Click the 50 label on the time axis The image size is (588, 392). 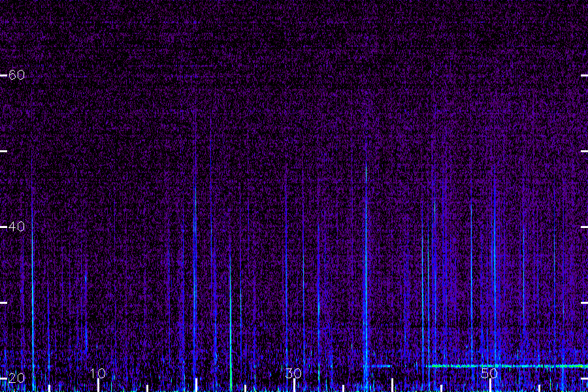click(489, 373)
